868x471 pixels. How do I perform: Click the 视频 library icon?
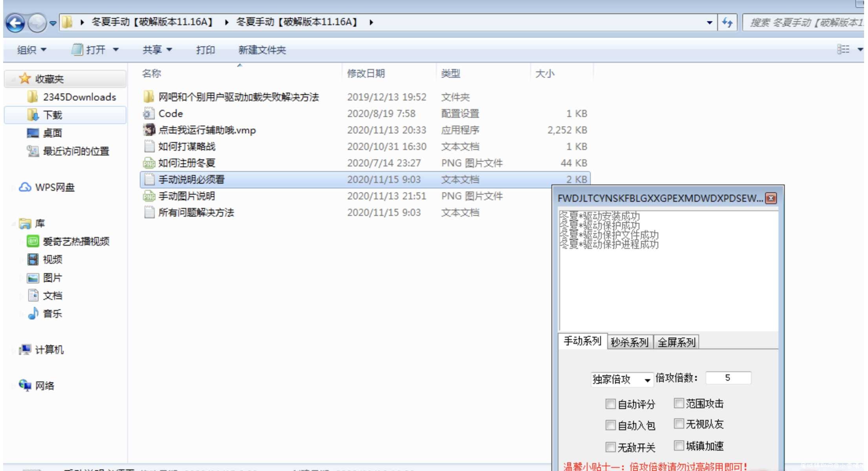33,259
